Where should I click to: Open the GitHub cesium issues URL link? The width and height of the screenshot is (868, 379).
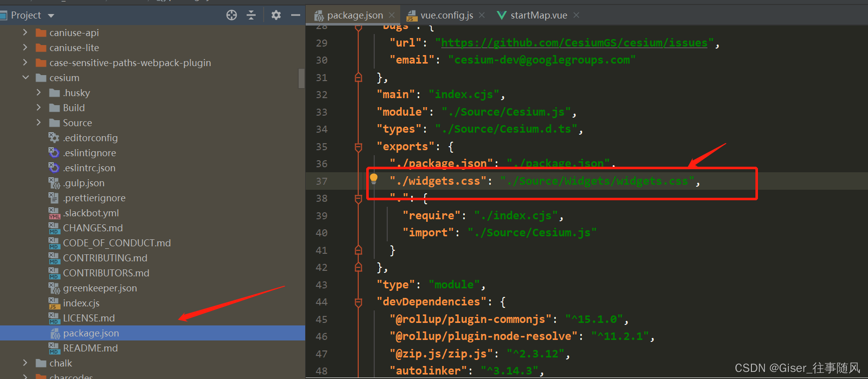(574, 43)
